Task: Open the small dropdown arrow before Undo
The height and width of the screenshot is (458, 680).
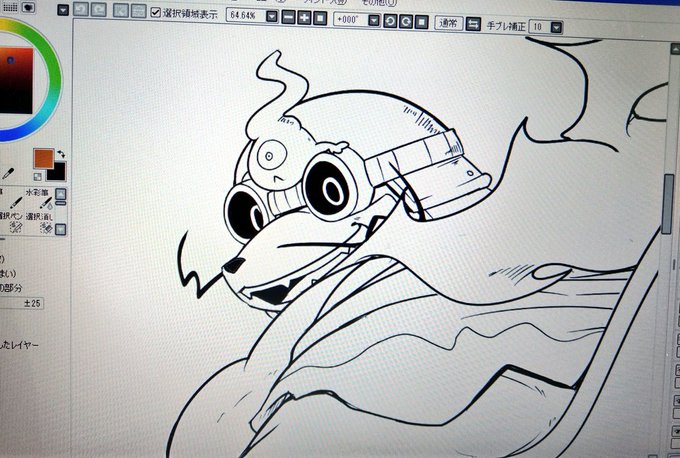Action: coord(63,10)
